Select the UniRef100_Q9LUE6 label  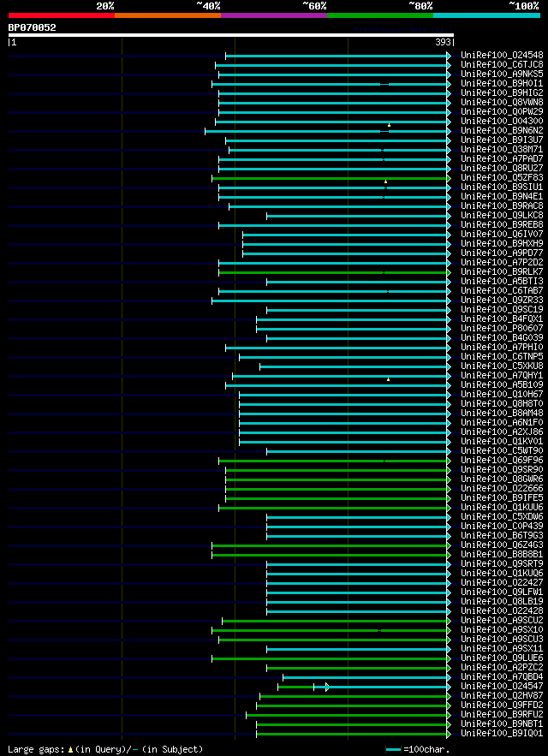502,658
